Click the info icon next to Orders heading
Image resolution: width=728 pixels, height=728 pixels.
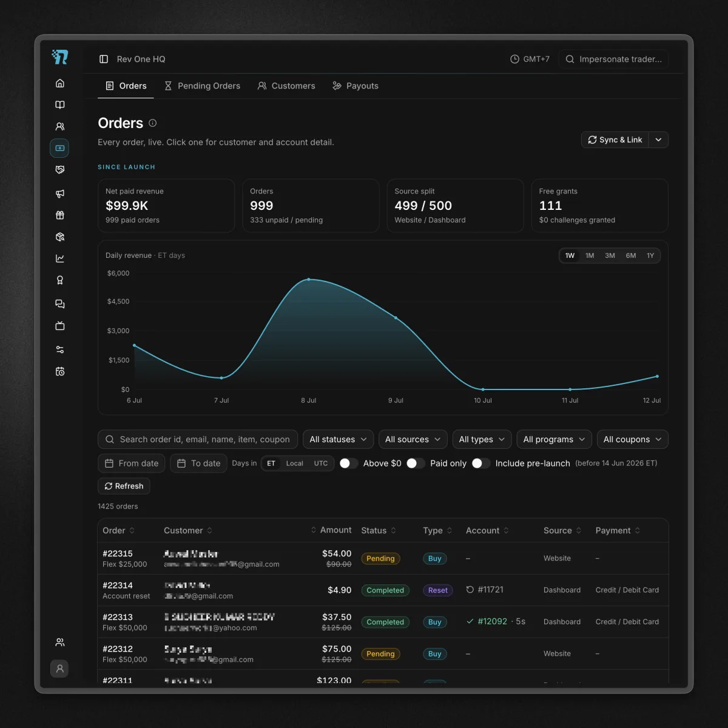point(153,123)
